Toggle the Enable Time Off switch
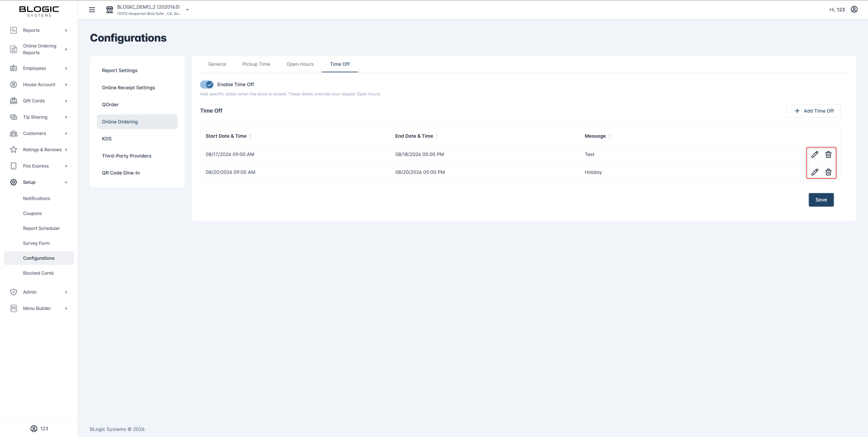The image size is (868, 437). pyautogui.click(x=206, y=84)
